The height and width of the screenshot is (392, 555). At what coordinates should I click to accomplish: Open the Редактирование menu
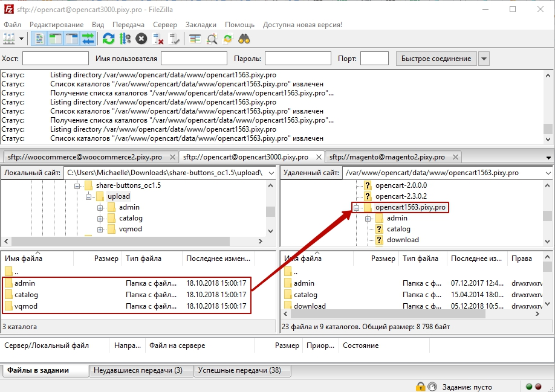pos(57,25)
